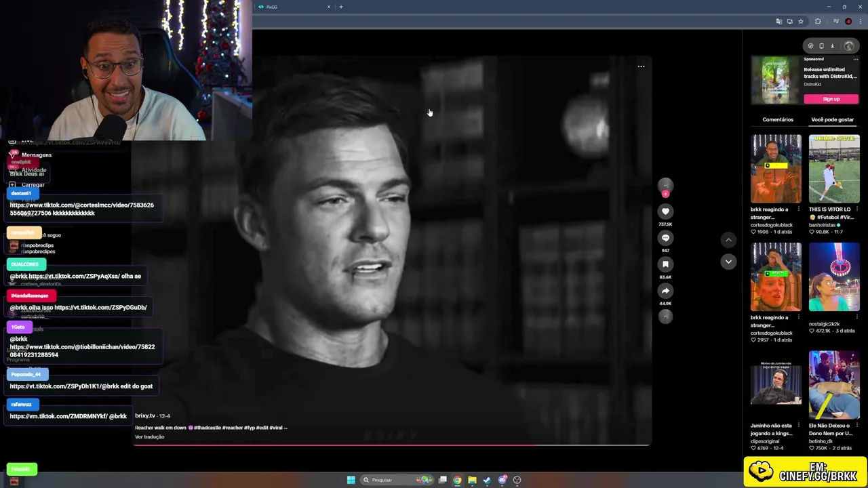Click the install app icon in address bar
This screenshot has width=868, height=488.
[789, 22]
